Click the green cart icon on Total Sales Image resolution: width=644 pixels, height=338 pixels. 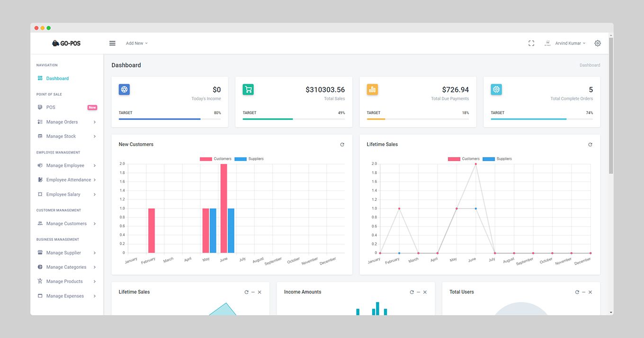coord(248,89)
